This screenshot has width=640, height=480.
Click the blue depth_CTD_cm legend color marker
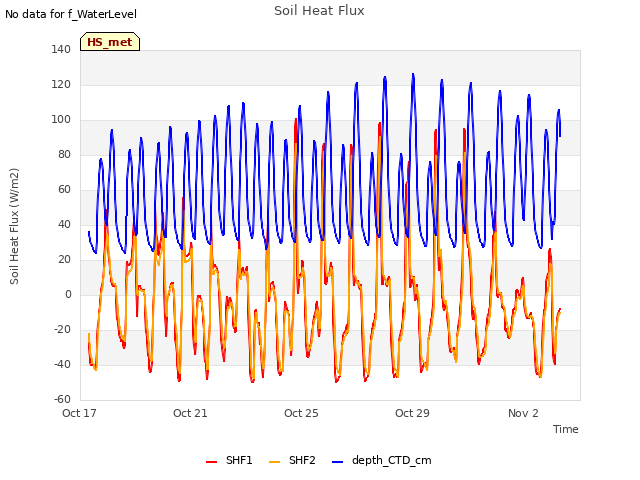[337, 462]
